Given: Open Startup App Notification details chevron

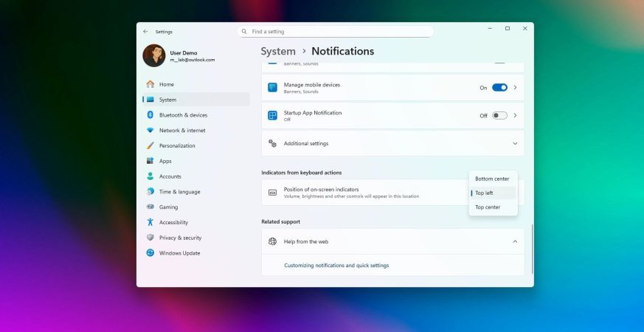Looking at the screenshot, I should pyautogui.click(x=515, y=115).
